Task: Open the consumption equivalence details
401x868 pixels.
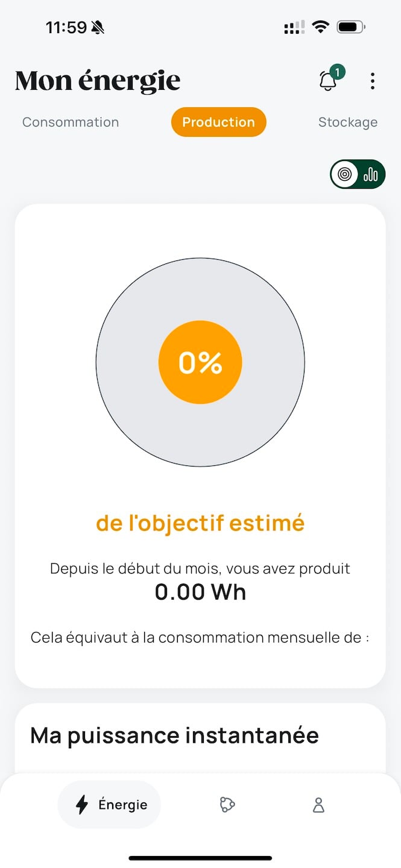Action: [200, 637]
